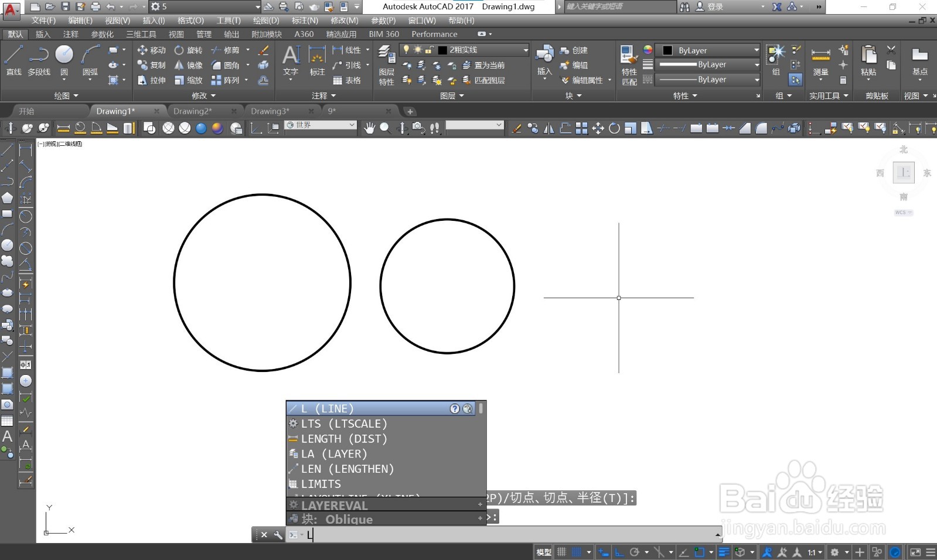This screenshot has width=937, height=560.
Task: Click 置为当前 (Make Current) layer button
Action: 483,65
